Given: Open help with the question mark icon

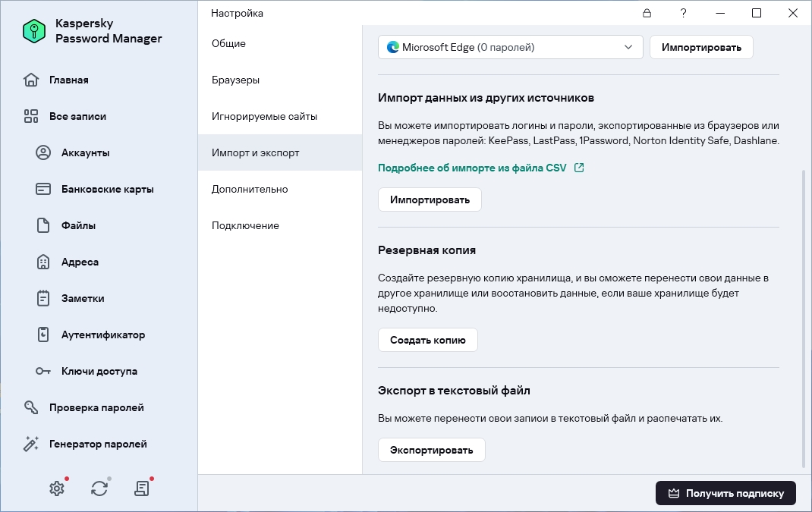Looking at the screenshot, I should click(x=684, y=13).
